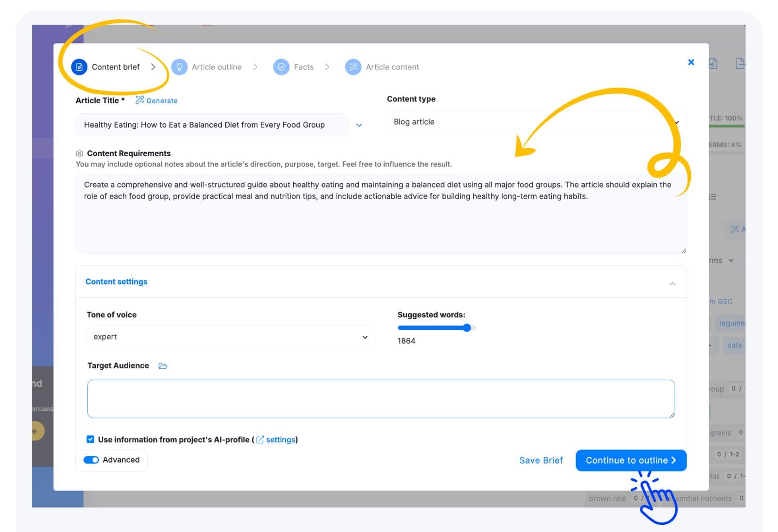Close the content brief dialog

coord(691,62)
